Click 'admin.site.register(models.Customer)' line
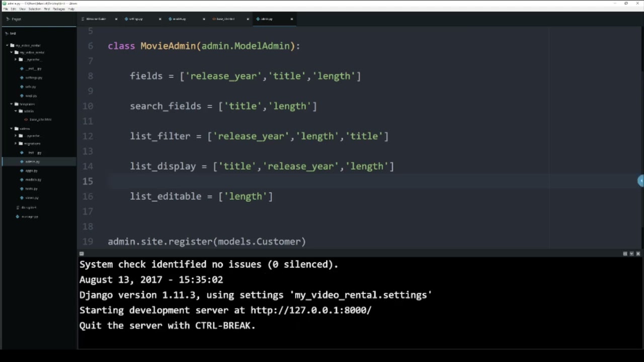Viewport: 644px width, 362px height. pyautogui.click(x=207, y=242)
